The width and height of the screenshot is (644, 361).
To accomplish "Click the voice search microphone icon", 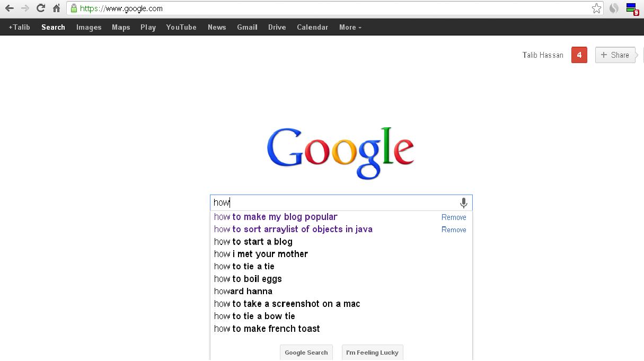I will pyautogui.click(x=463, y=202).
